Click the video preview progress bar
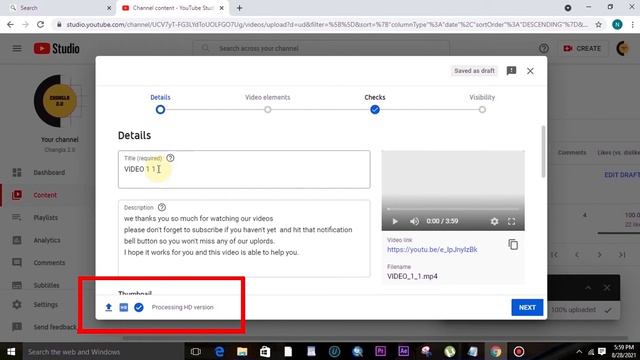 [453, 209]
